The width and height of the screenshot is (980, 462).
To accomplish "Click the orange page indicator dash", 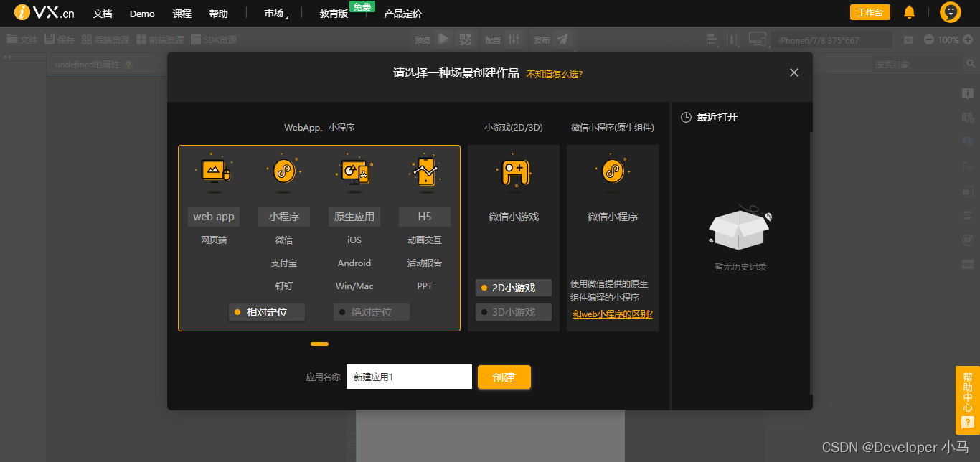I will coord(319,344).
